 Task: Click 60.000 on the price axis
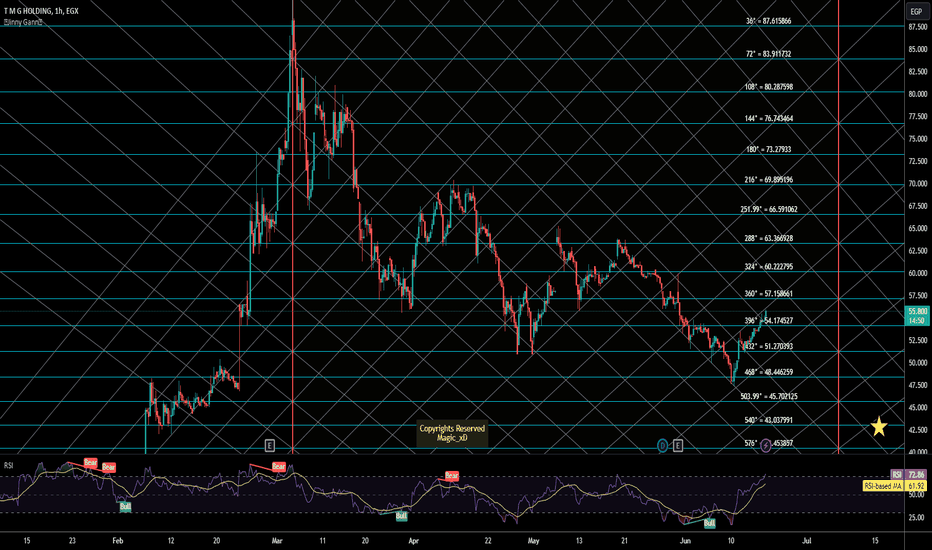(917, 274)
